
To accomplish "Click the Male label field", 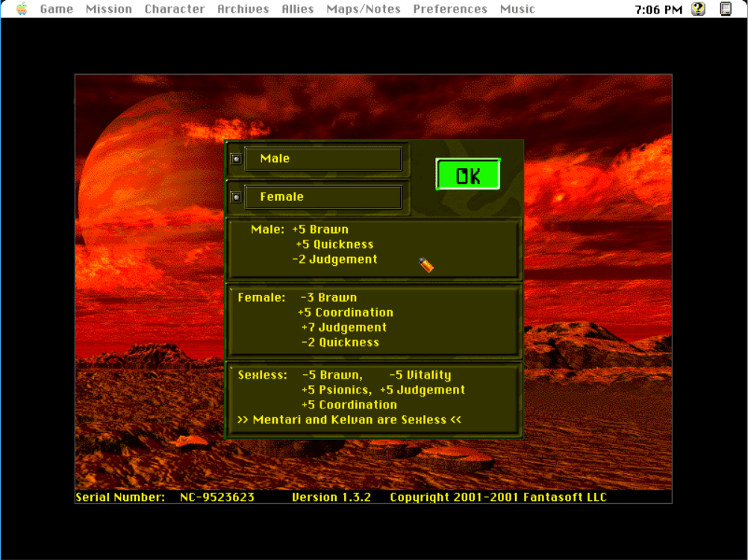I will (x=323, y=158).
